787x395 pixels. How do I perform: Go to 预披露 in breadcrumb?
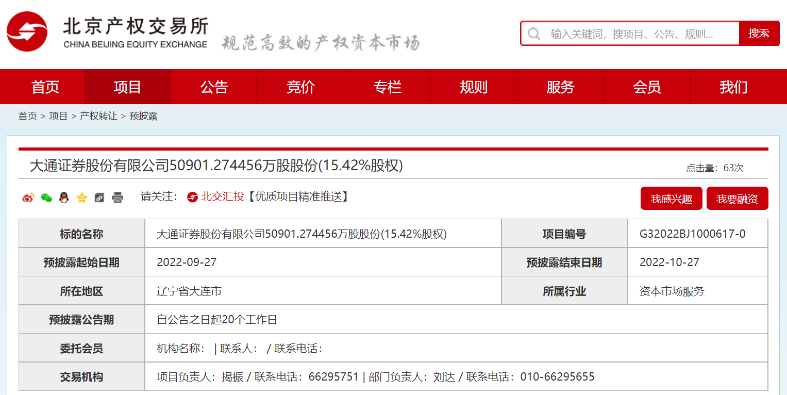(x=144, y=116)
